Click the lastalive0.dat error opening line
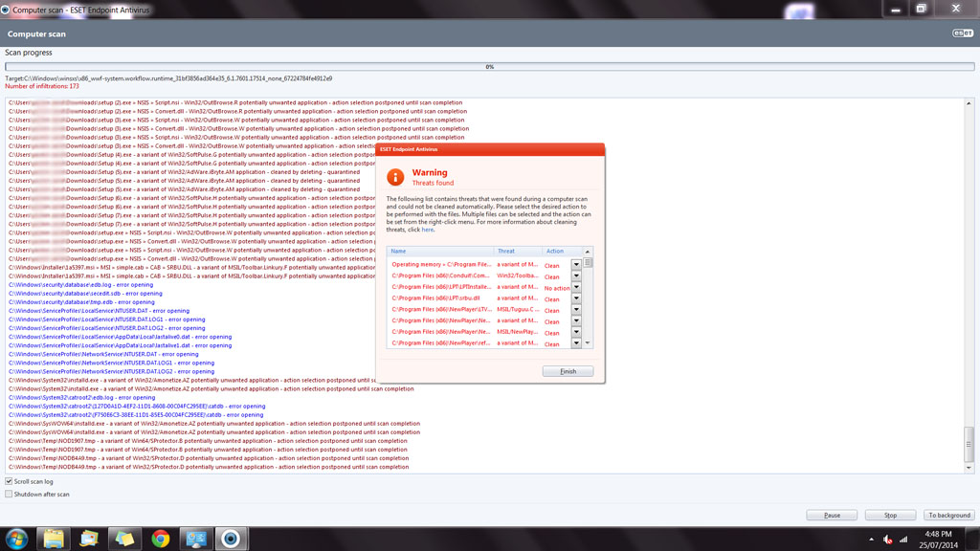Image resolution: width=980 pixels, height=551 pixels. [x=120, y=337]
